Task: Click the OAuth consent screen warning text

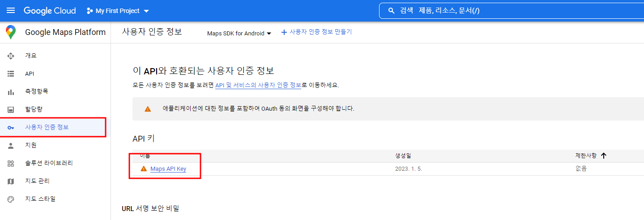Action: click(259, 108)
